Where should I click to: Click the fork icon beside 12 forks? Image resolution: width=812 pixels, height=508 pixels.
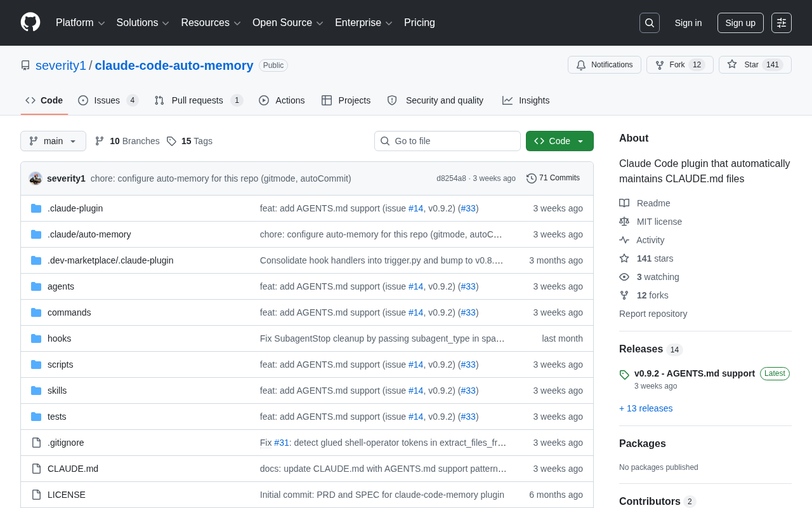click(624, 295)
